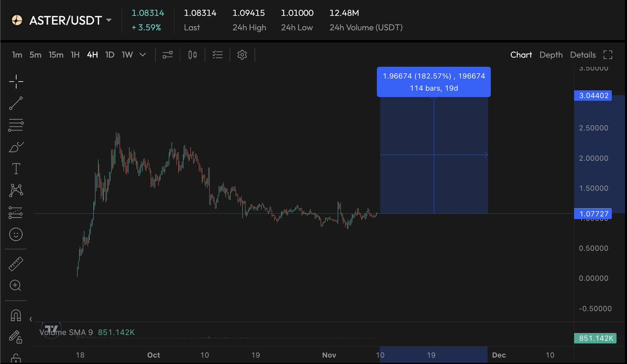Click the 3.50000 price axis label
Viewport: 627px width, 364px height.
[x=594, y=68]
